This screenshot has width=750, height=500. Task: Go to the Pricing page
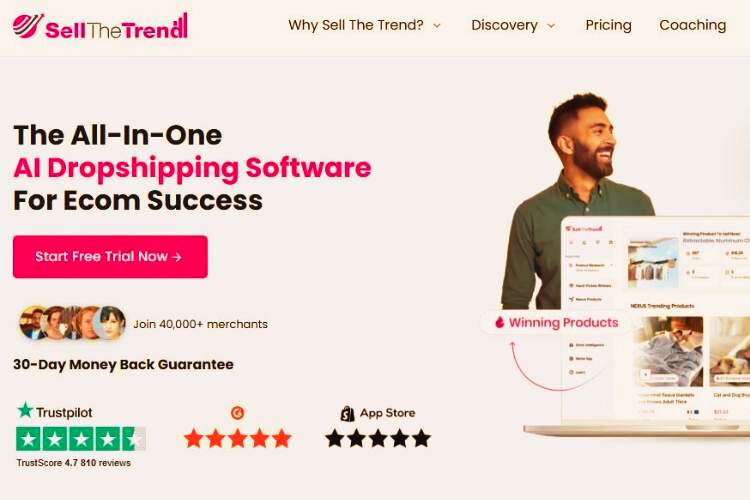click(x=608, y=25)
